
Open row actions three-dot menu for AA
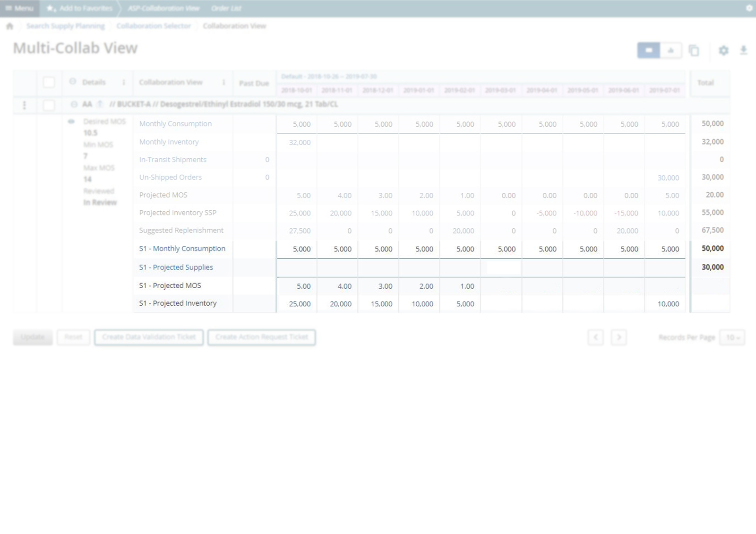click(x=25, y=105)
